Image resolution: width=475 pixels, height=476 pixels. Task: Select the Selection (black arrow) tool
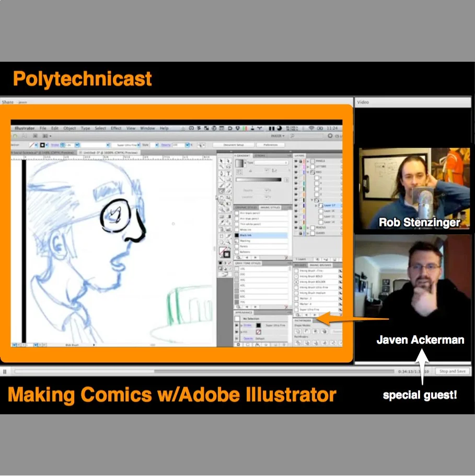tap(221, 161)
